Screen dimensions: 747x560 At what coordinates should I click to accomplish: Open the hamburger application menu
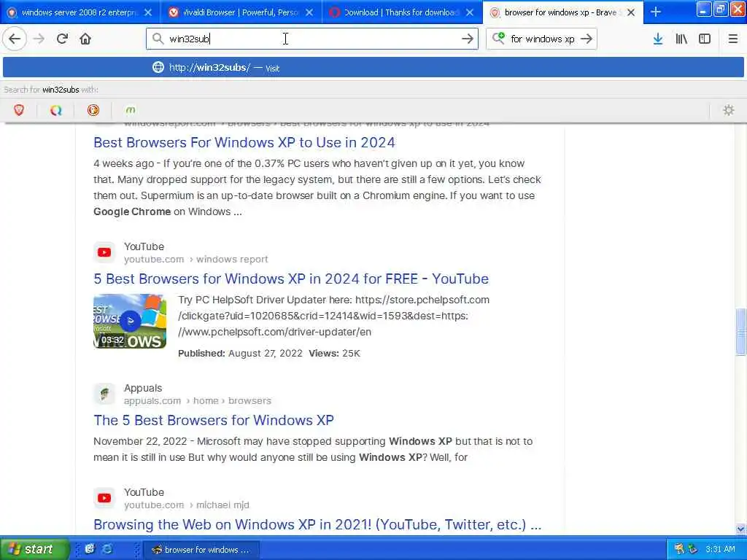[x=733, y=39]
